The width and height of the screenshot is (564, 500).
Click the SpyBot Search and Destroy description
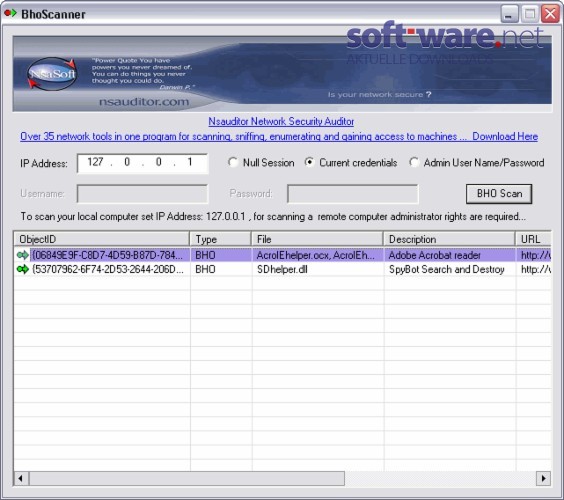[x=446, y=269]
